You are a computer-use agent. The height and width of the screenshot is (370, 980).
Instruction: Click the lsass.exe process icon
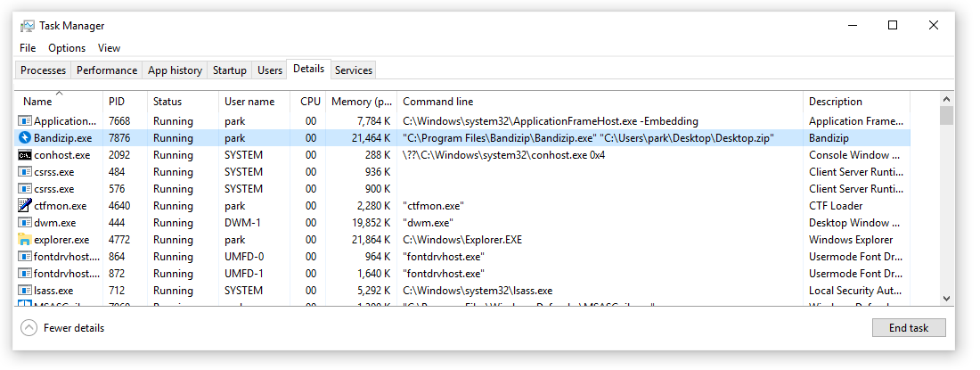click(25, 291)
